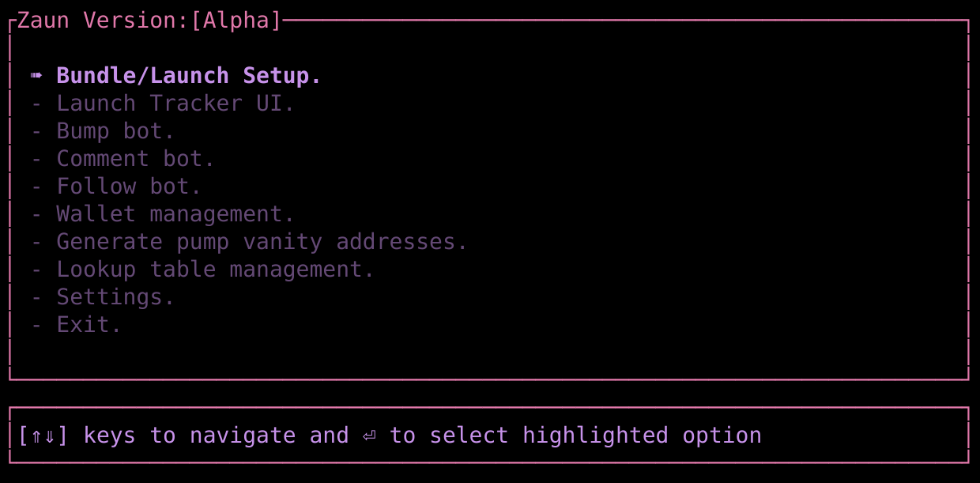Open Wallet management

pos(175,214)
